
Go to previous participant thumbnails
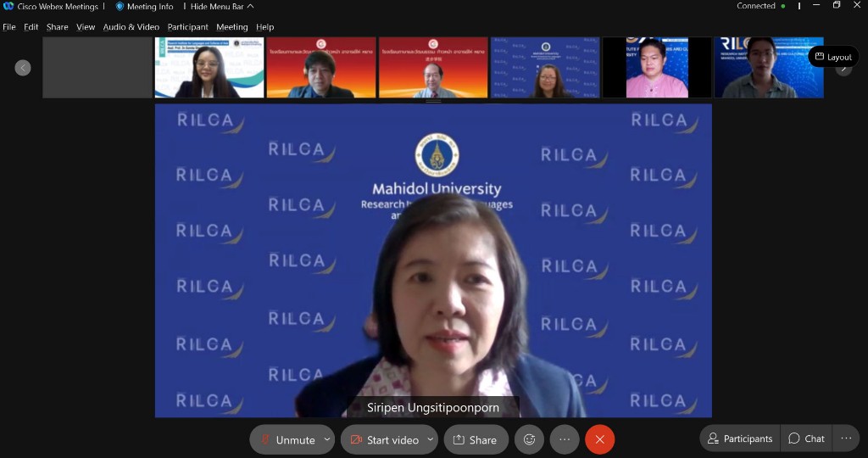tap(23, 68)
